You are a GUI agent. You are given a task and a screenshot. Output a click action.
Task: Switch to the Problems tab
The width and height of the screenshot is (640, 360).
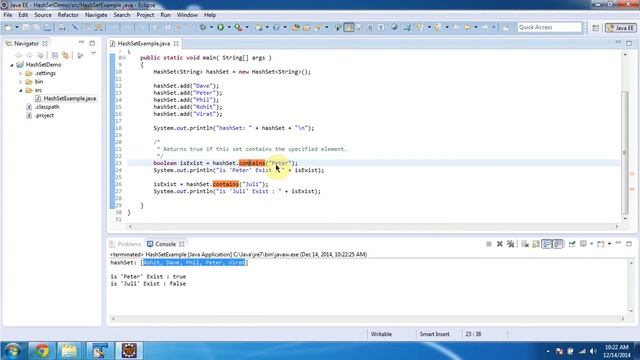click(x=125, y=244)
